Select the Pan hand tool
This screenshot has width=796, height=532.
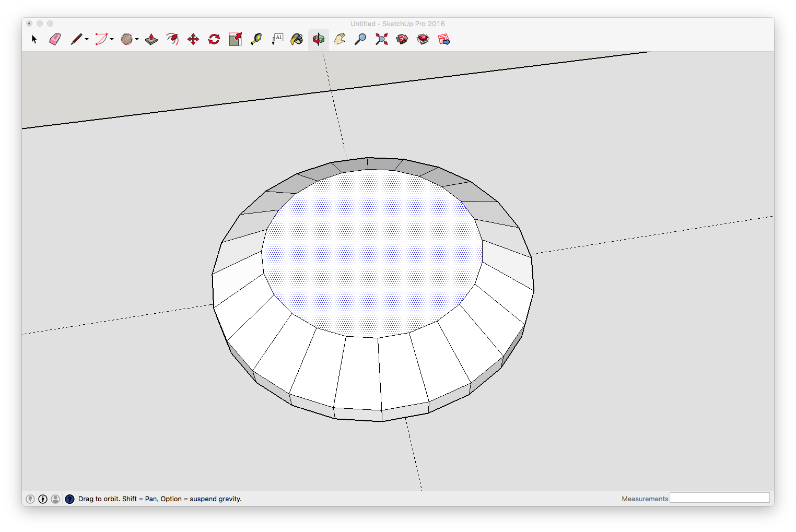pos(340,39)
